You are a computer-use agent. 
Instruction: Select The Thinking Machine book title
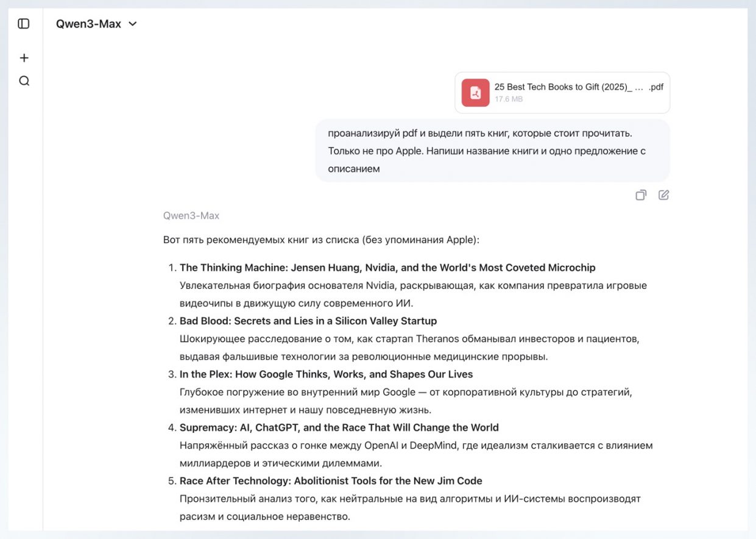(x=387, y=268)
